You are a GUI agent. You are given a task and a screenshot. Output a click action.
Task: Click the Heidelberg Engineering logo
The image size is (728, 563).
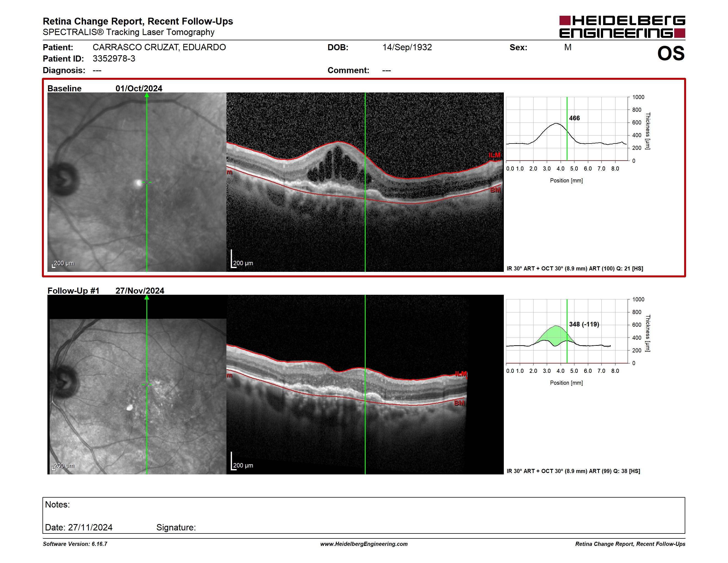click(x=622, y=27)
